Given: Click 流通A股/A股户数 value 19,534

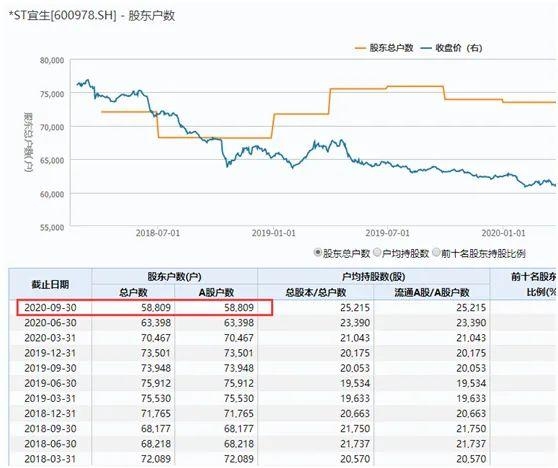Looking at the screenshot, I should pos(471,383).
